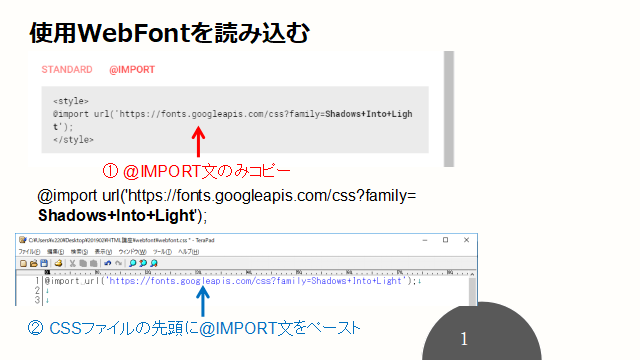
Task: Open ツール(T) menu in TeraPad
Action: [162, 252]
